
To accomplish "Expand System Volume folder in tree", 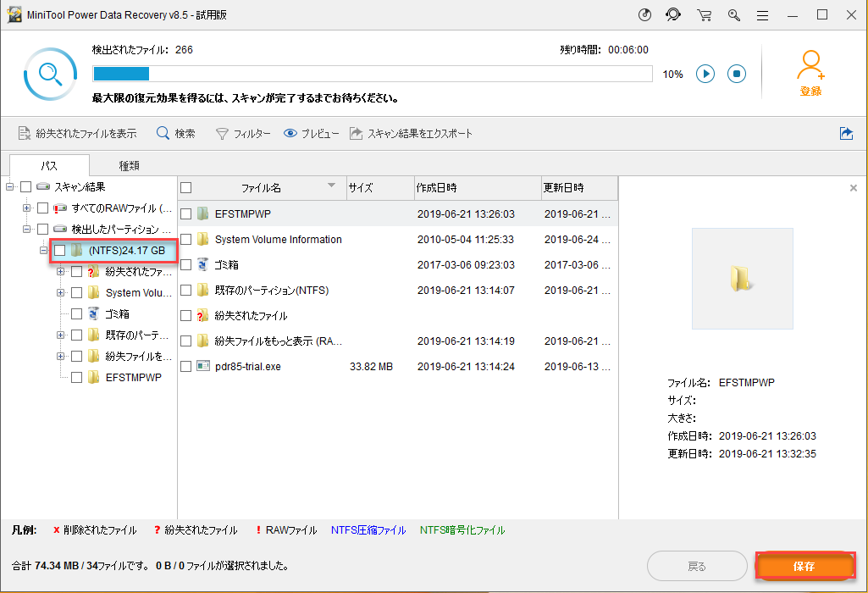I will pyautogui.click(x=60, y=293).
